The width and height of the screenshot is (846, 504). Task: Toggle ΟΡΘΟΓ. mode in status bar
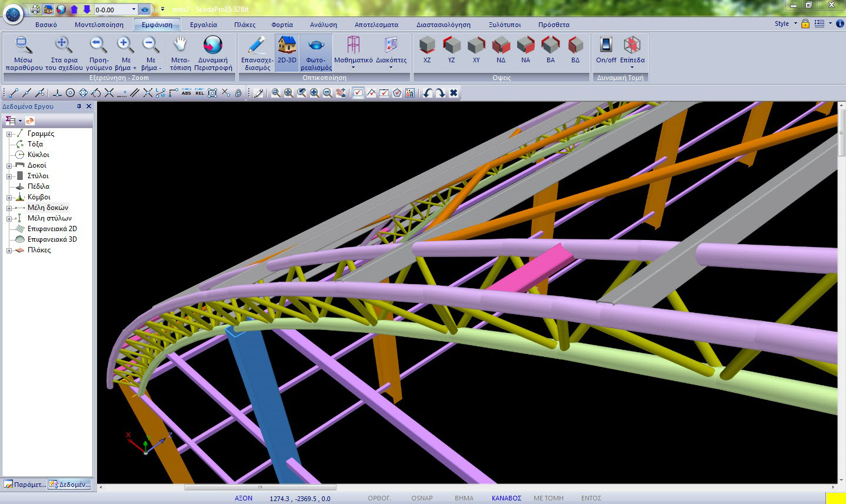coord(379,498)
